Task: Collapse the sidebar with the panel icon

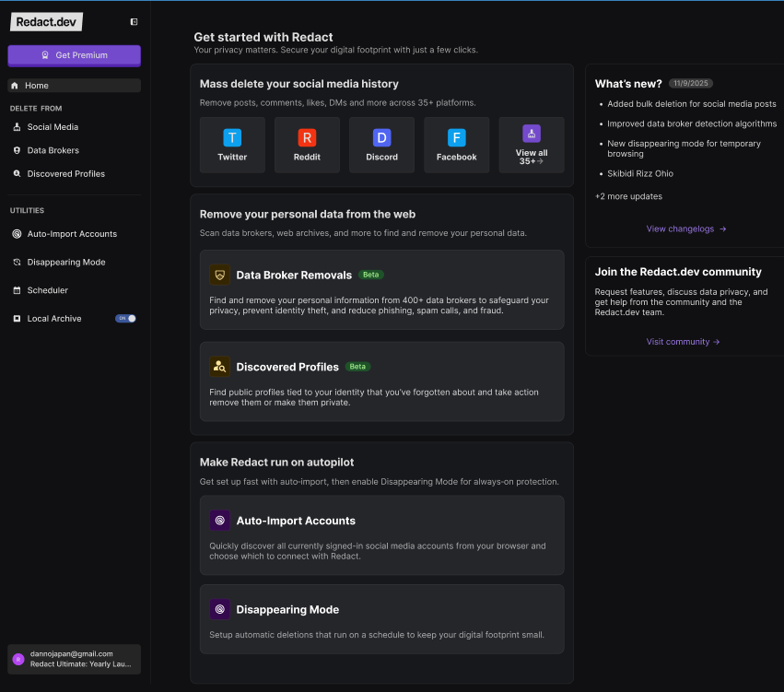Action: tap(134, 21)
